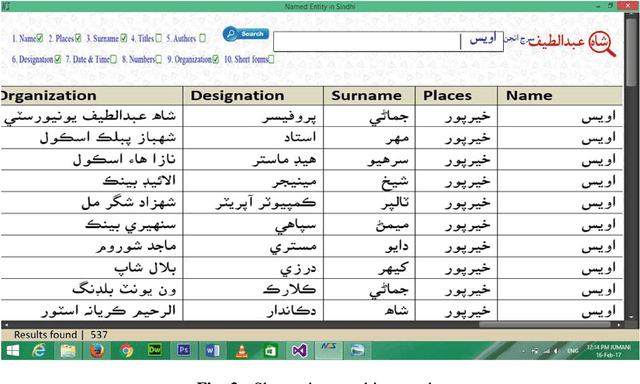Select the Designation cell دڪاندار
This screenshot has width=640, height=384.
(x=253, y=311)
